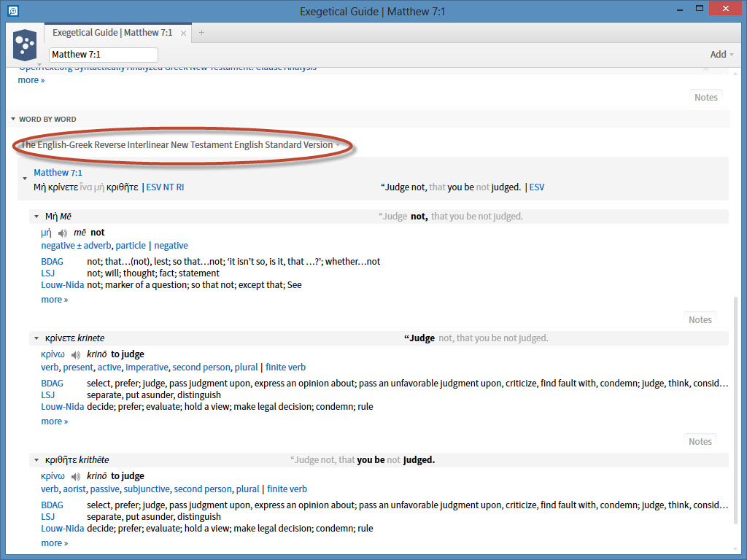The height and width of the screenshot is (560, 747).
Task: Click the 'plural' link under κριθῆτε
Action: click(247, 489)
